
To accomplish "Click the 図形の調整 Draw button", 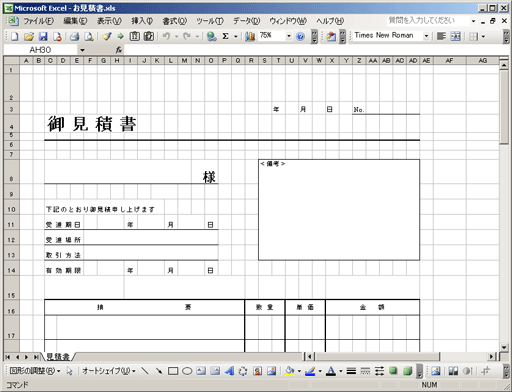I will (x=35, y=371).
